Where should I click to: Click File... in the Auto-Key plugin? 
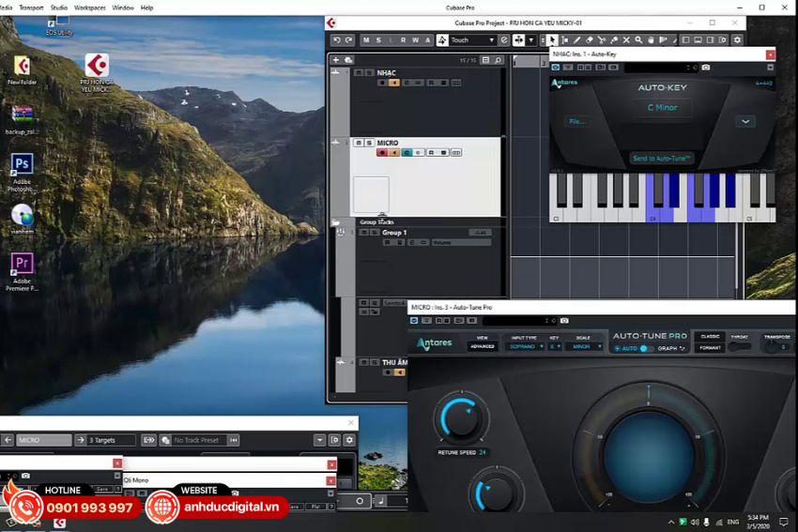pos(576,122)
